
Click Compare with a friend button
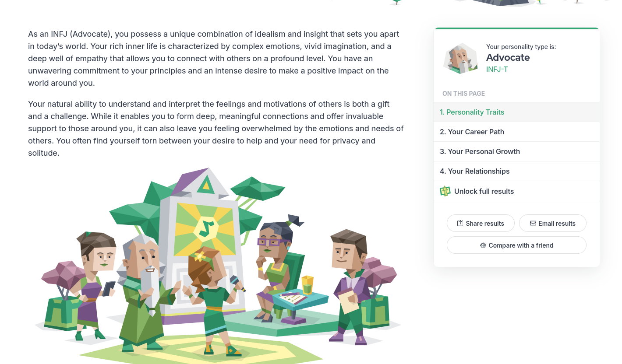pos(516,245)
